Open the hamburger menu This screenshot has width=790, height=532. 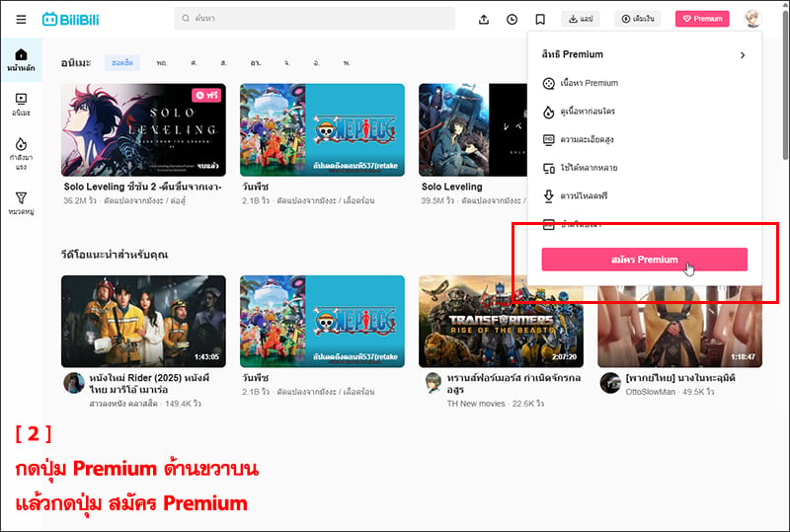coord(21,19)
